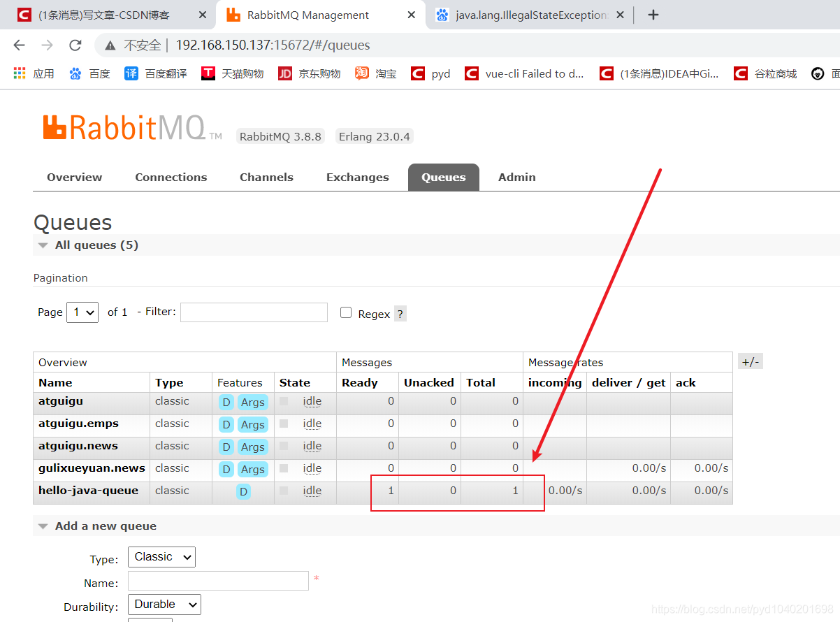Sort by Type column header
Viewport: 840px width, 622px height.
pos(169,383)
